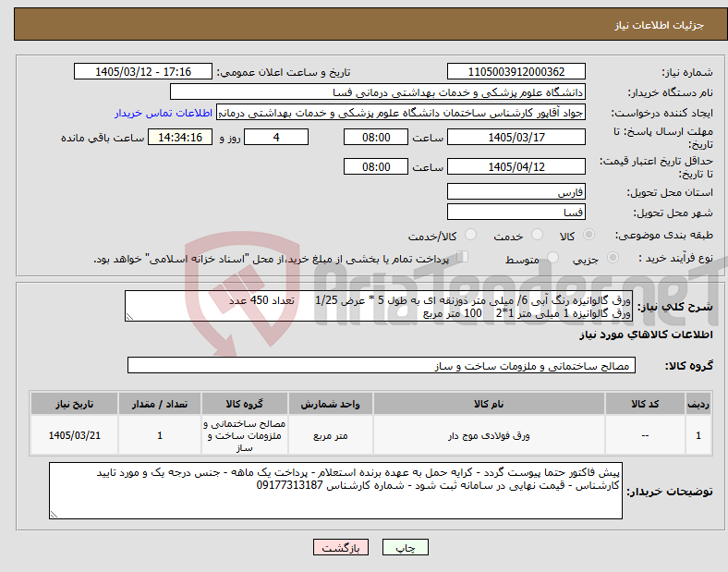The image size is (728, 572).
Task: Click the تعداد / مقدار column header
Action: point(160,404)
